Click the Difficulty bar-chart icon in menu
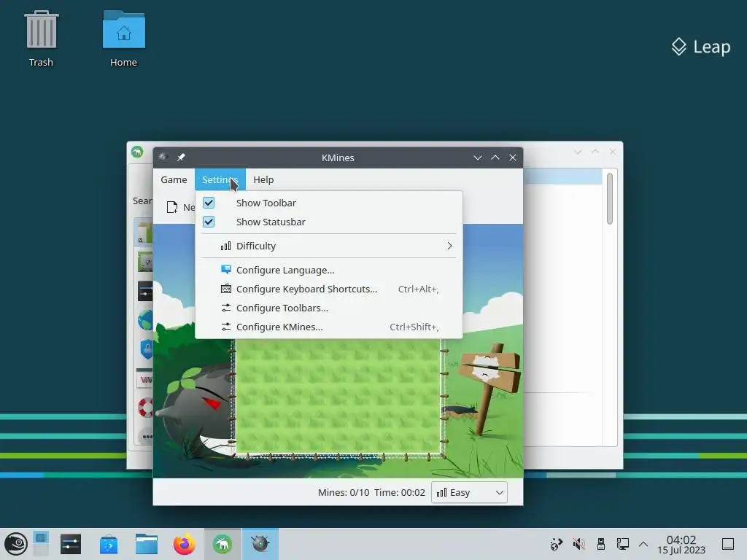 (x=226, y=246)
